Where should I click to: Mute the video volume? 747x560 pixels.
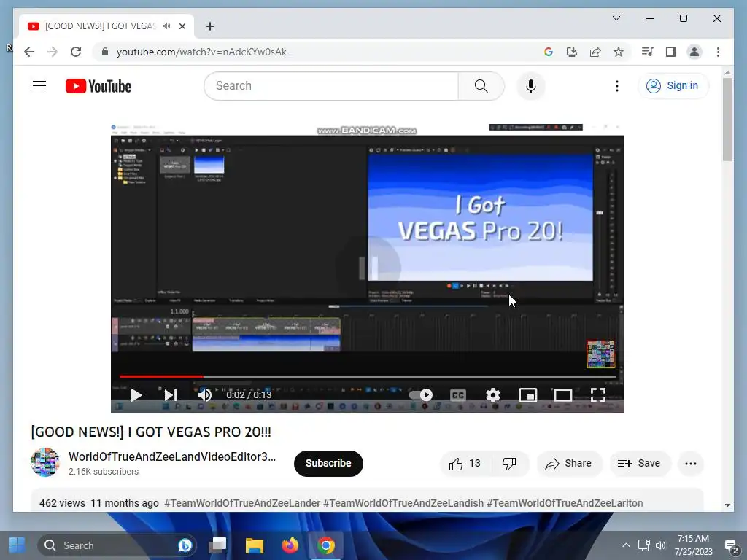click(x=205, y=394)
